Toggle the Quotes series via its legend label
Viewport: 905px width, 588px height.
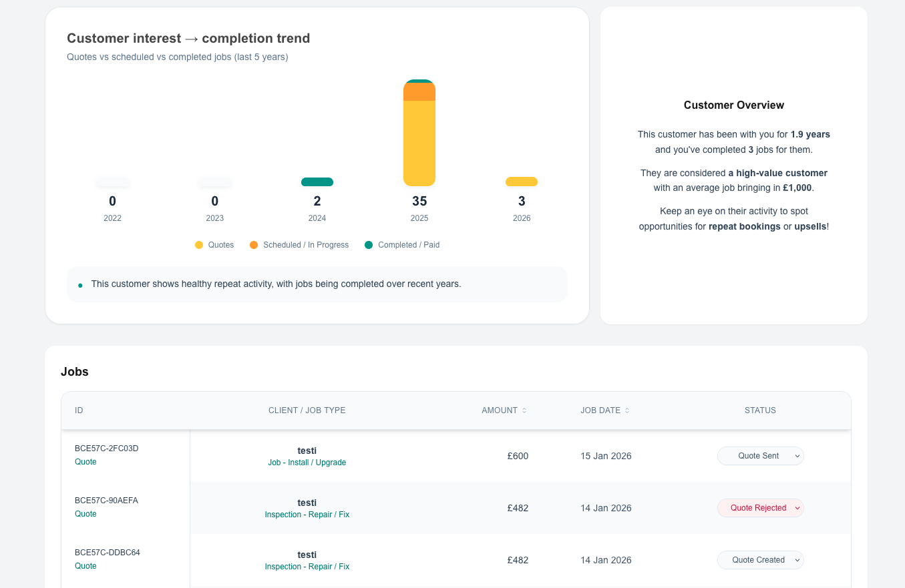tap(220, 245)
